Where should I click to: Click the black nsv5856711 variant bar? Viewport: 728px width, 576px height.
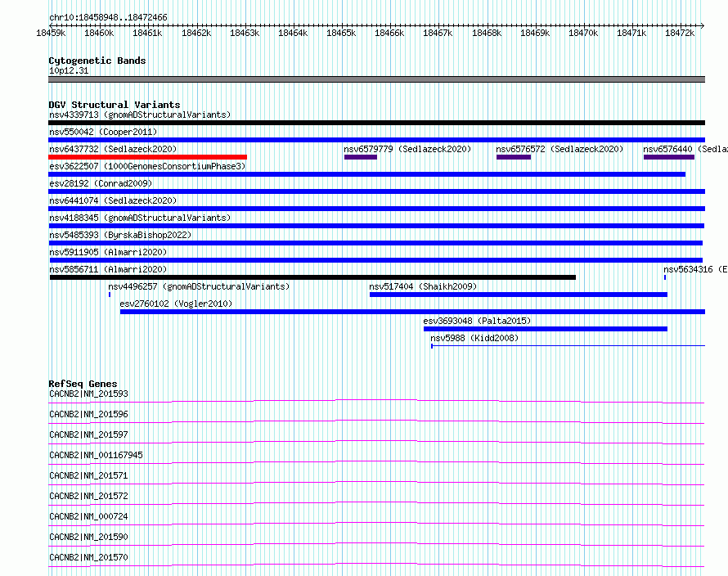pyautogui.click(x=313, y=277)
